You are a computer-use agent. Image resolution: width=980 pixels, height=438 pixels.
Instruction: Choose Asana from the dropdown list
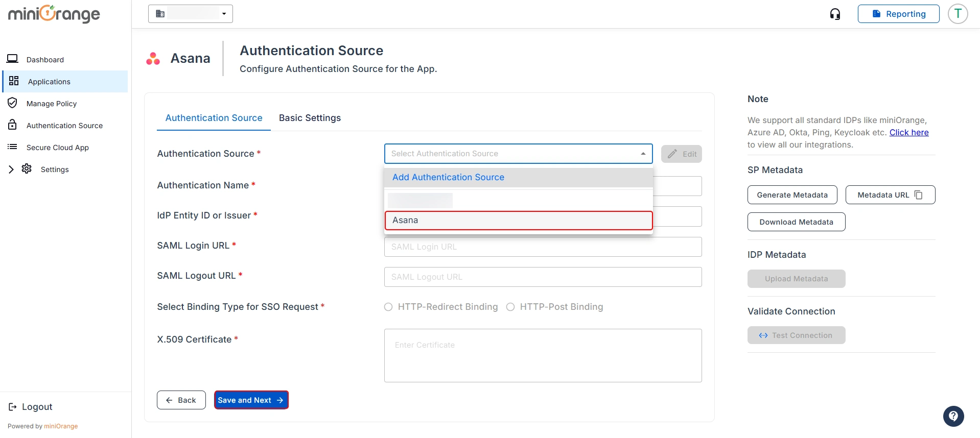(x=518, y=220)
